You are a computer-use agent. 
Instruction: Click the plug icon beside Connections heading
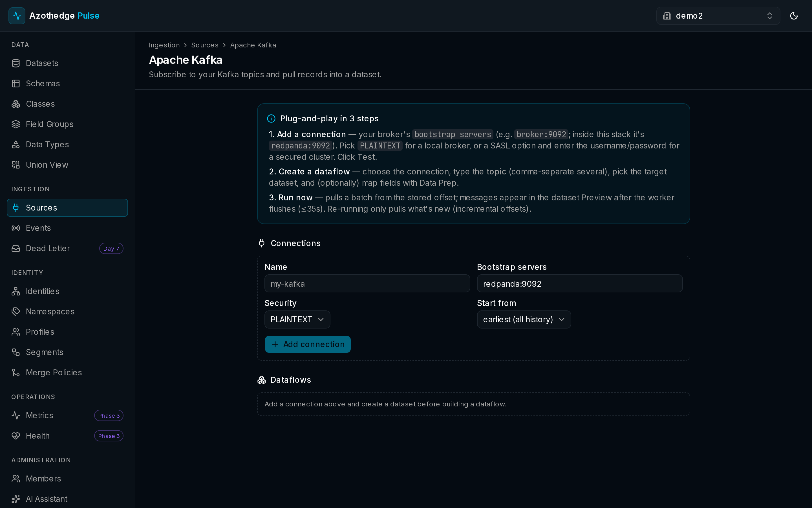[x=262, y=243]
